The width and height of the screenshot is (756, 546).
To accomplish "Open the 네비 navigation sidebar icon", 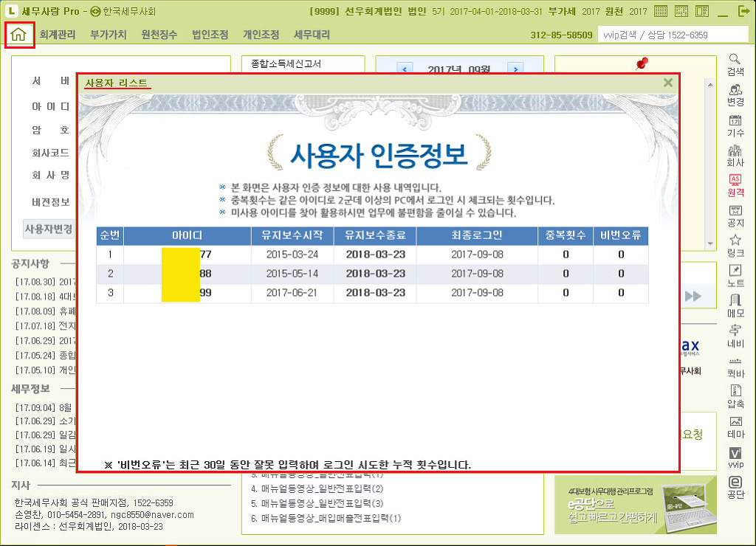I will pyautogui.click(x=735, y=337).
